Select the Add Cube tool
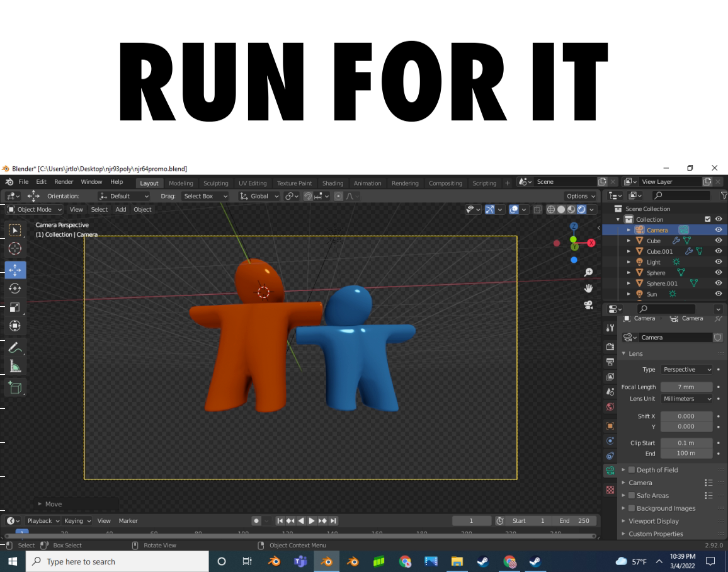Image resolution: width=728 pixels, height=572 pixels. click(x=15, y=387)
